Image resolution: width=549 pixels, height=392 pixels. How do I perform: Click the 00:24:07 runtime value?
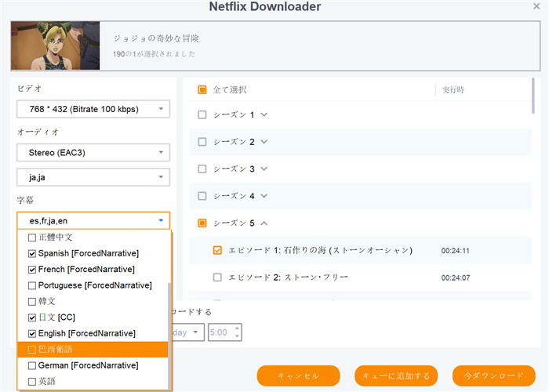pyautogui.click(x=455, y=278)
